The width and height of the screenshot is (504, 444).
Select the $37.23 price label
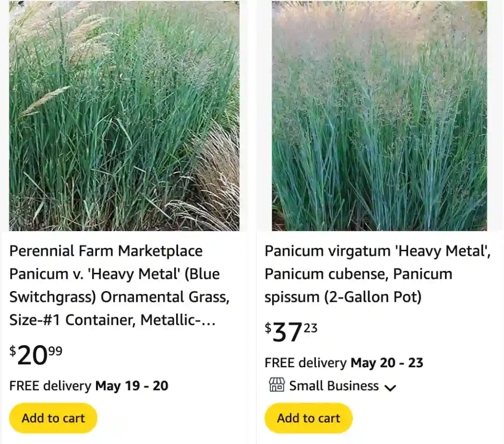289,331
